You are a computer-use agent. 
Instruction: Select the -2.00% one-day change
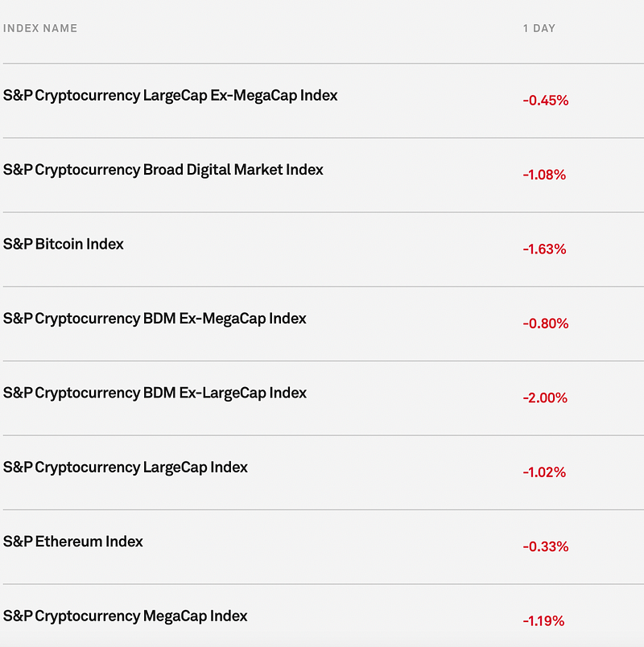545,398
